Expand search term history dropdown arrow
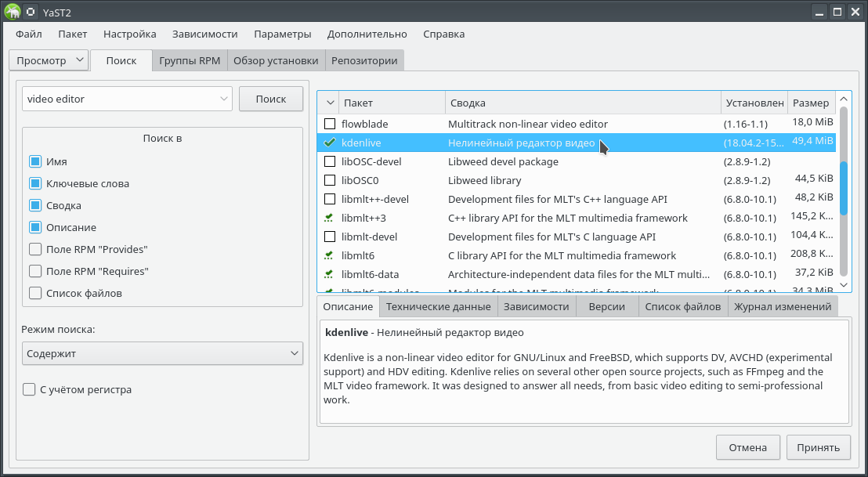 (223, 99)
